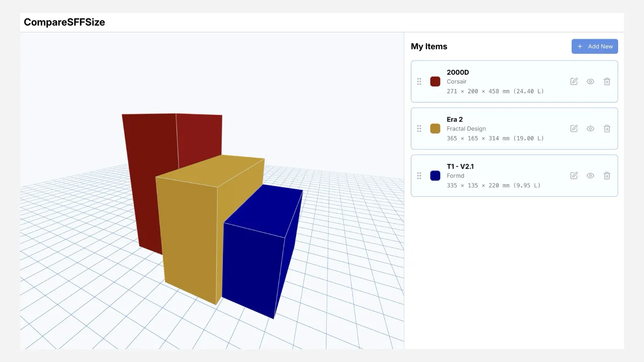Click the blue T1 - V2.1 swatch
Viewport: 644px width, 362px height.
435,176
